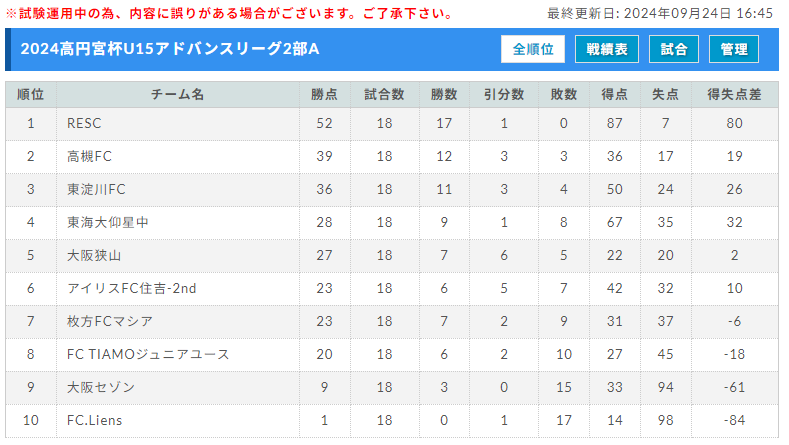
Task: Select team アイリスFC住吉-2nd row
Action: [x=392, y=288]
